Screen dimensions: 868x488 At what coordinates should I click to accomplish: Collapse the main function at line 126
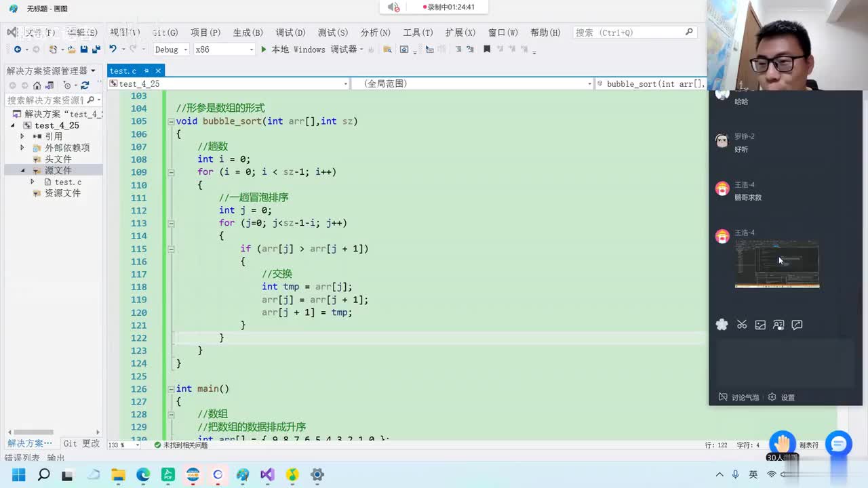(170, 389)
